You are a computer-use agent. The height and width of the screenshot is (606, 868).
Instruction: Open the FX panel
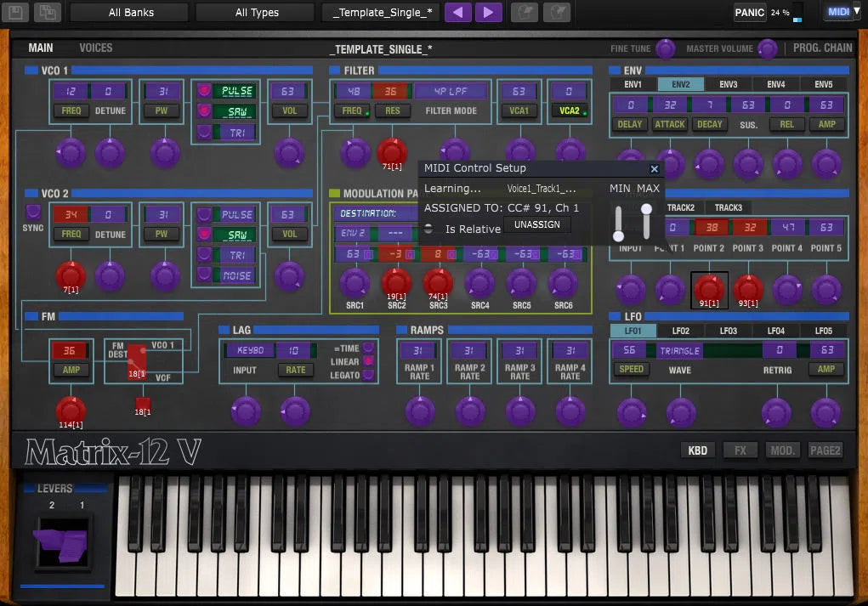tap(740, 450)
